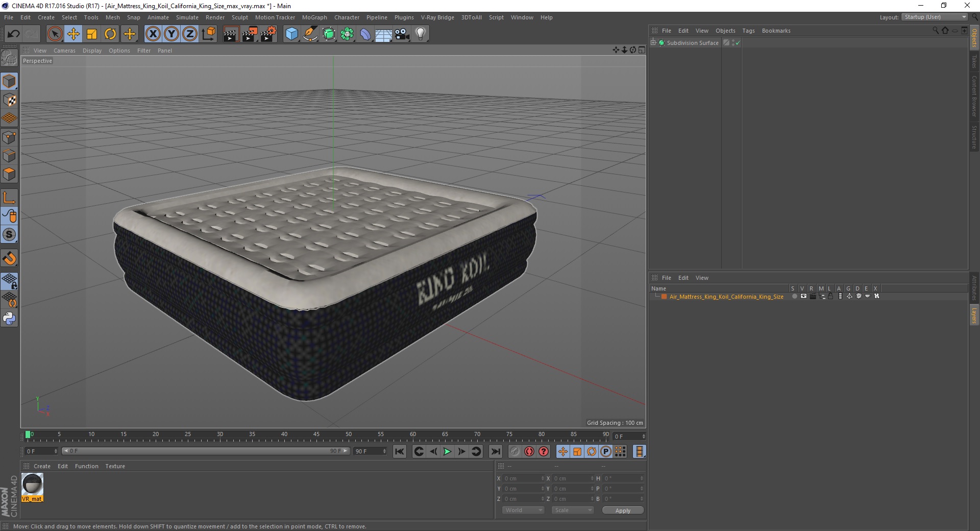
Task: Select Subdivision Surface object in manager
Action: coord(693,43)
